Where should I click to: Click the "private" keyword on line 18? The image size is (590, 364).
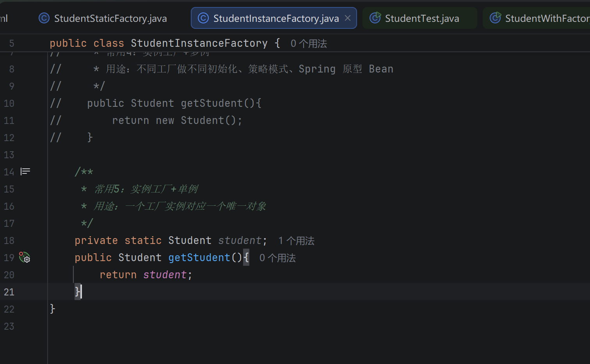click(96, 240)
